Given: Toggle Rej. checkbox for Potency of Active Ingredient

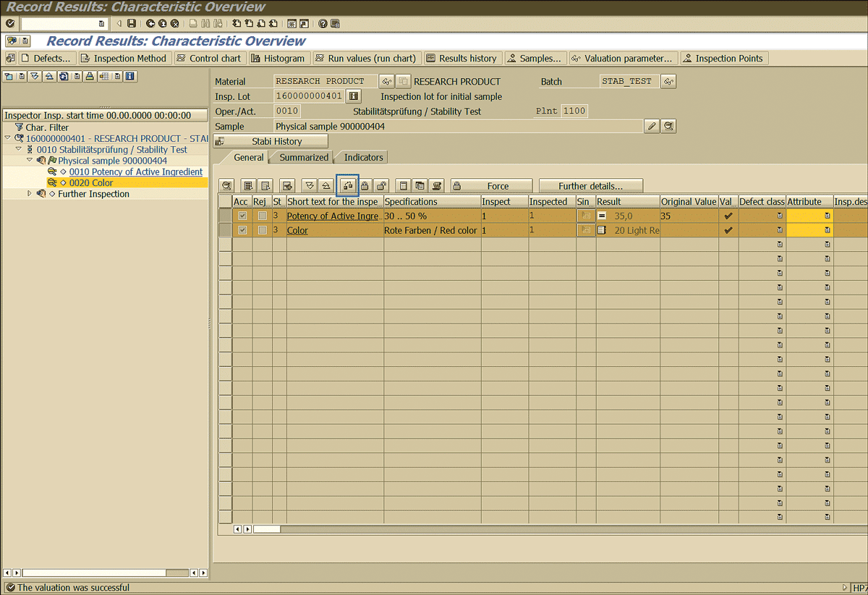Looking at the screenshot, I should (263, 216).
